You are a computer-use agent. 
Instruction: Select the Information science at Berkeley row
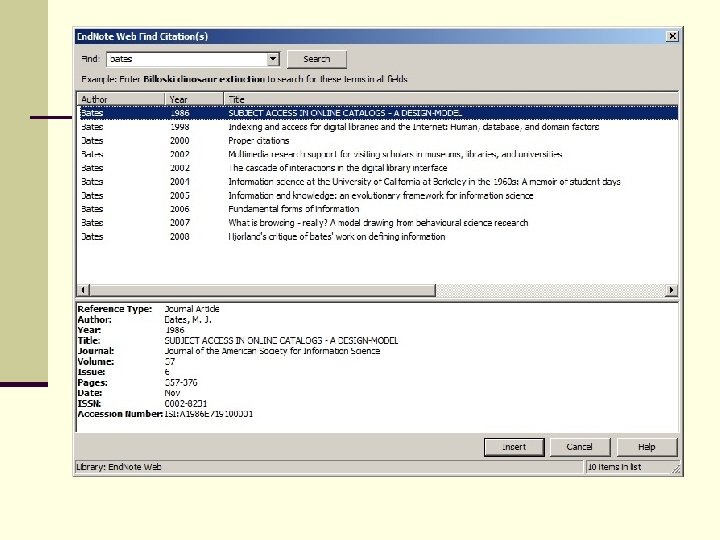click(377, 182)
